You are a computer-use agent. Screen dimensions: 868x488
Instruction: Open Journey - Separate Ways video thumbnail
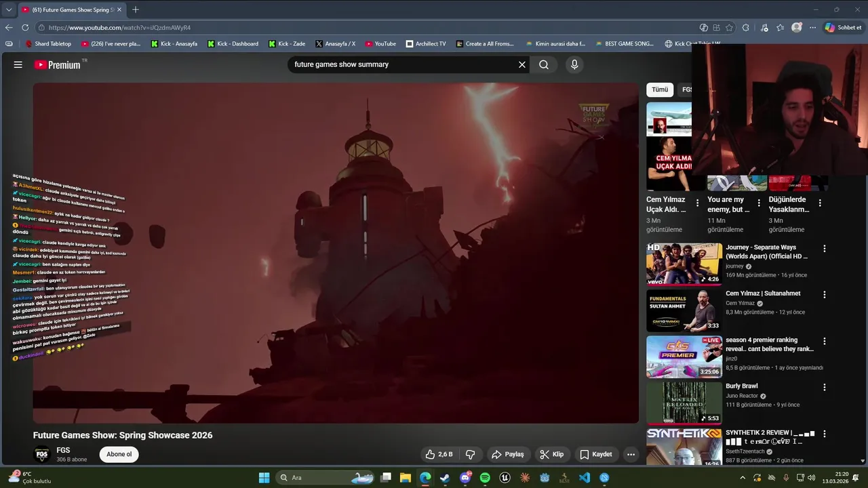point(684,264)
